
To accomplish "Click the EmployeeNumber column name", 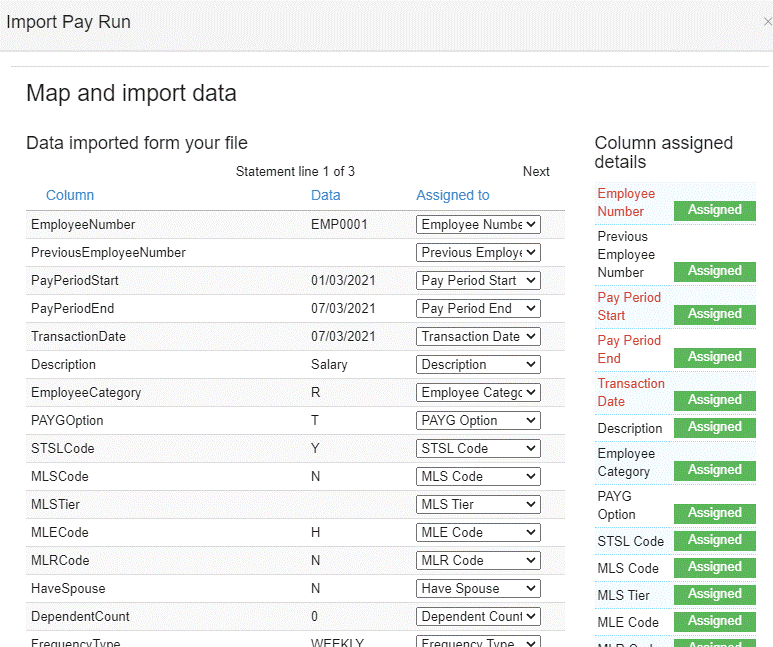I will point(83,224).
